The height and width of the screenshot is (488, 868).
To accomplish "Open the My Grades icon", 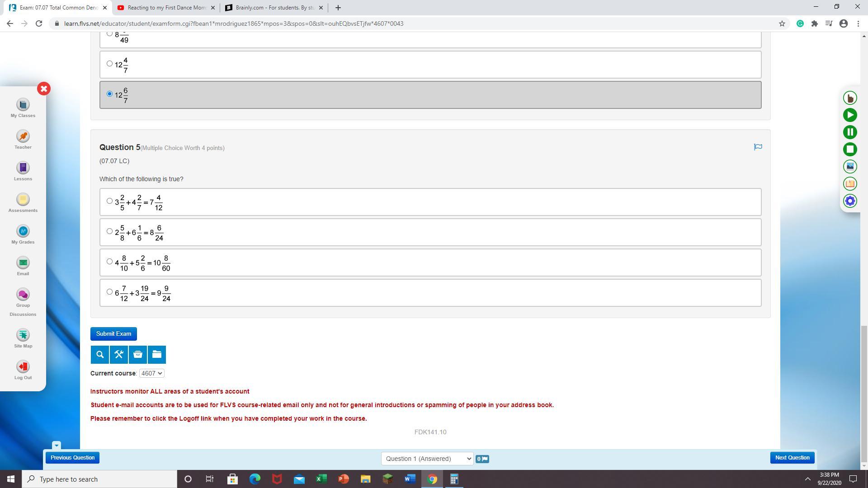I will pyautogui.click(x=23, y=231).
